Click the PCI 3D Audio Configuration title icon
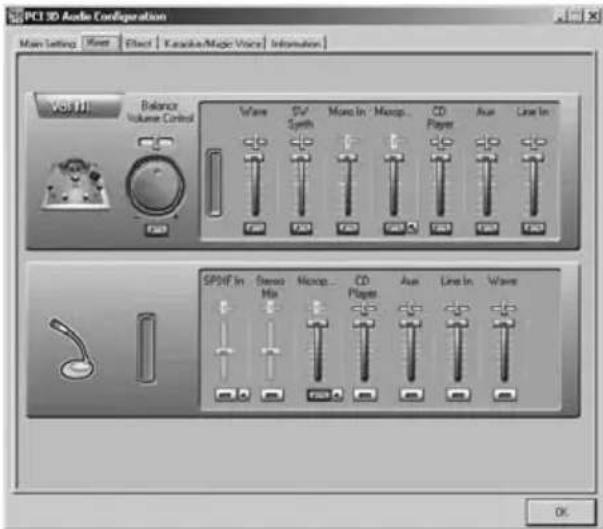This screenshot has height=529, width=603. coord(15,17)
